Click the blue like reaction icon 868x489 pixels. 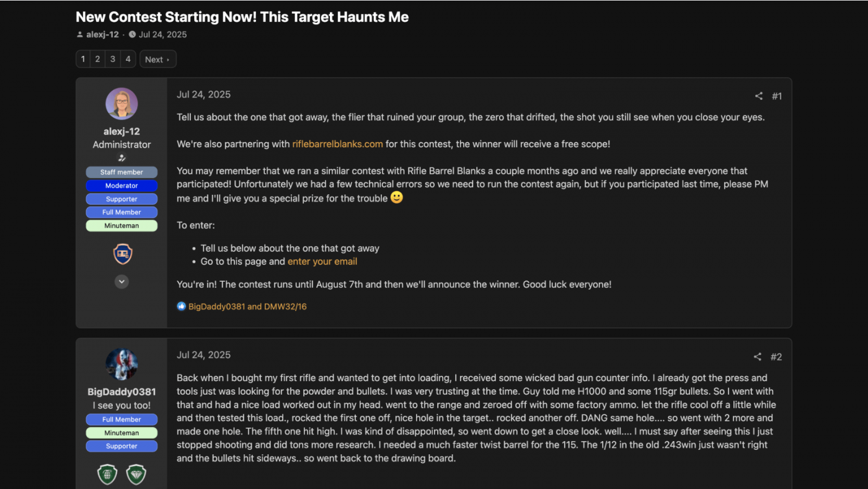(181, 306)
